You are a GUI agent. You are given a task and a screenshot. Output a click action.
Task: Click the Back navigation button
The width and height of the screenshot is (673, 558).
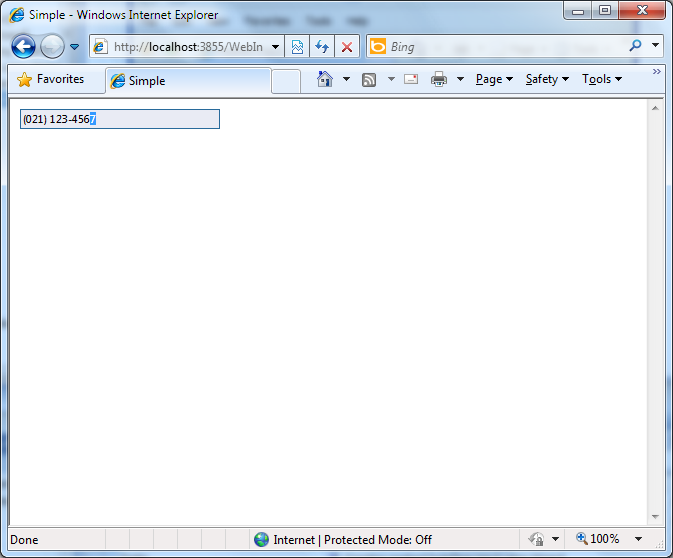pos(23,47)
